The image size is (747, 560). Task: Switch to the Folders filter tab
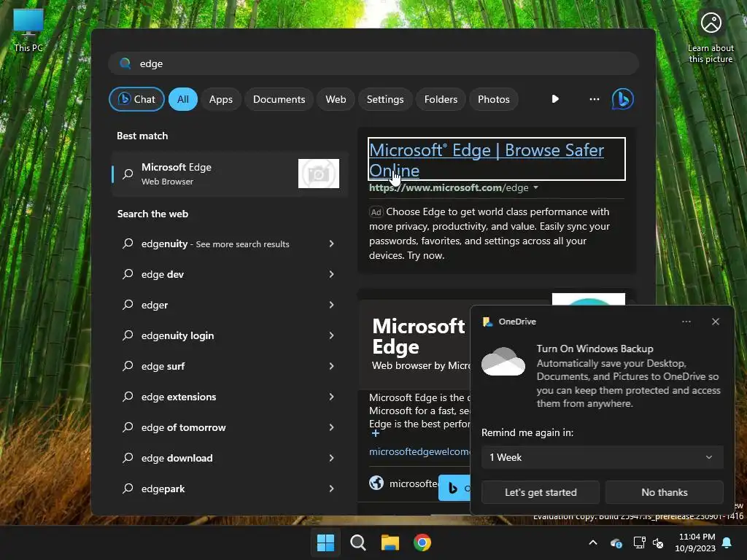[x=441, y=99]
